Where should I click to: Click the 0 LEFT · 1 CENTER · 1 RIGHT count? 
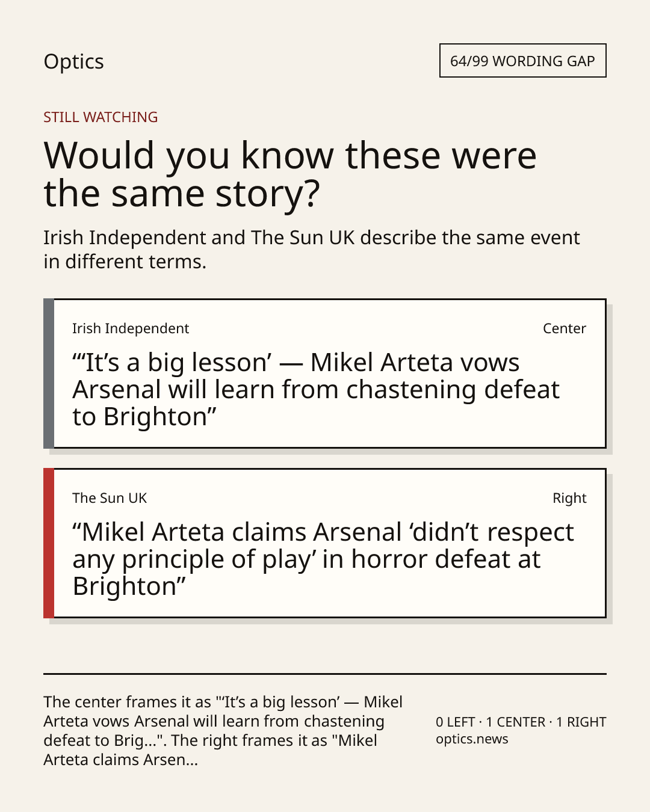coord(521,722)
